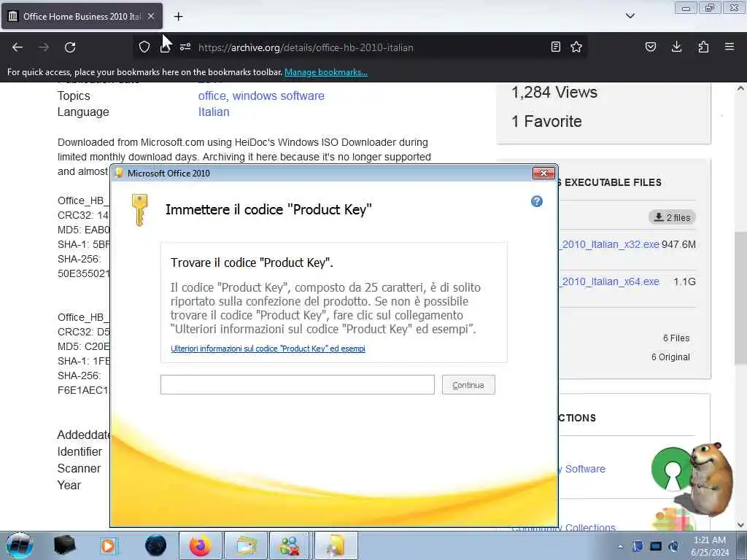Viewport: 747px width, 560px height.
Task: Click the 6 Files text
Action: (x=676, y=338)
